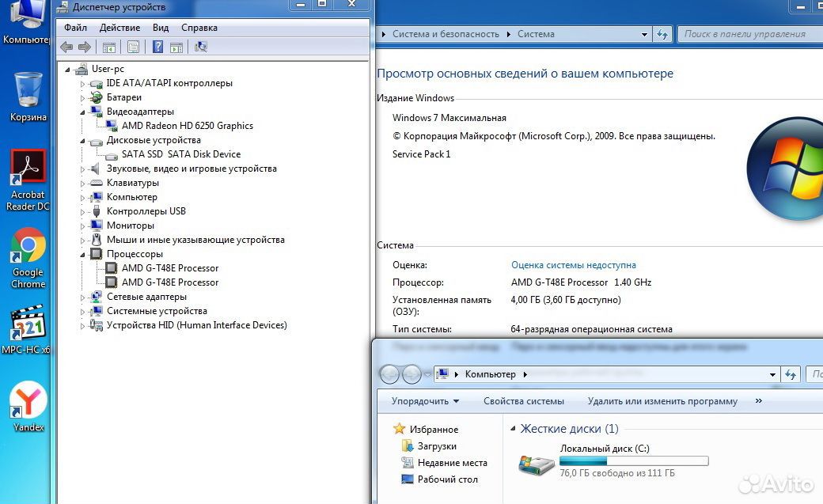This screenshot has height=504, width=823.
Task: Expand IDE ATA/ATAPI контроллеры node
Action: tap(82, 84)
